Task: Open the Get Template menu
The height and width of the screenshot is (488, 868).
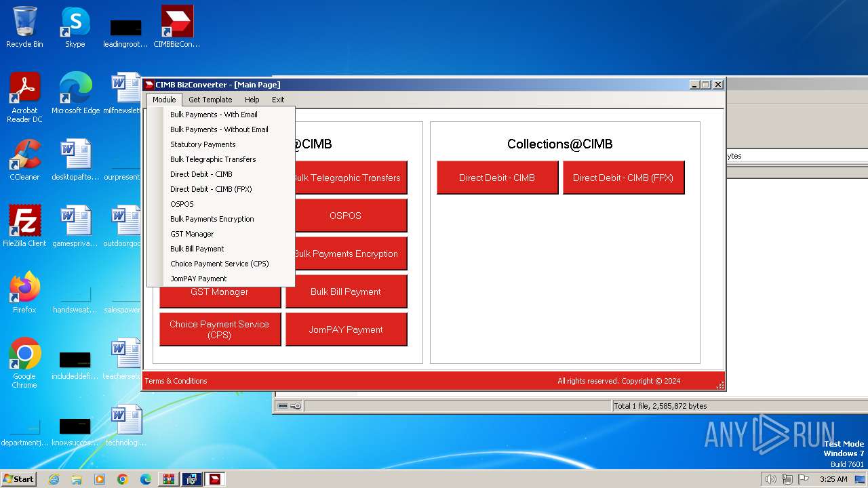Action: click(210, 100)
